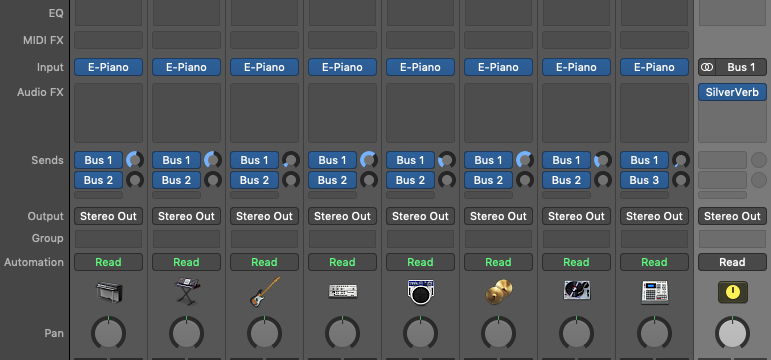Open Stereo Out output menu on electric piano strip

[109, 216]
